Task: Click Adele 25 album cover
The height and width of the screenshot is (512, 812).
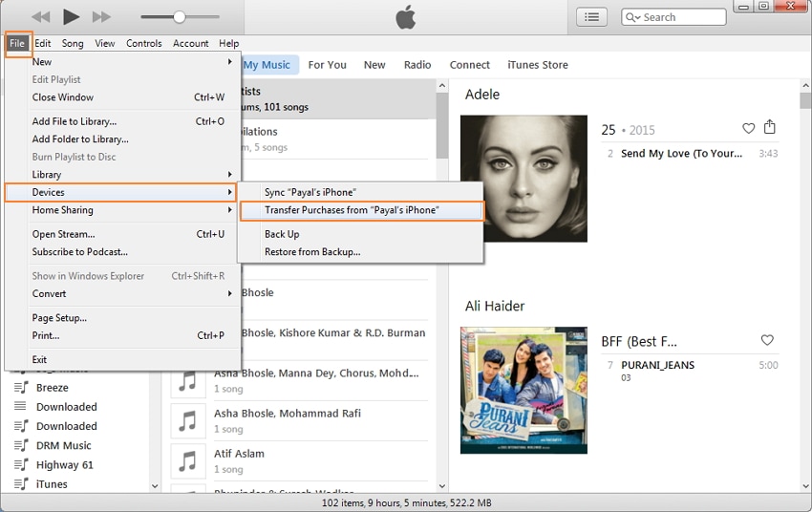Action: (524, 179)
